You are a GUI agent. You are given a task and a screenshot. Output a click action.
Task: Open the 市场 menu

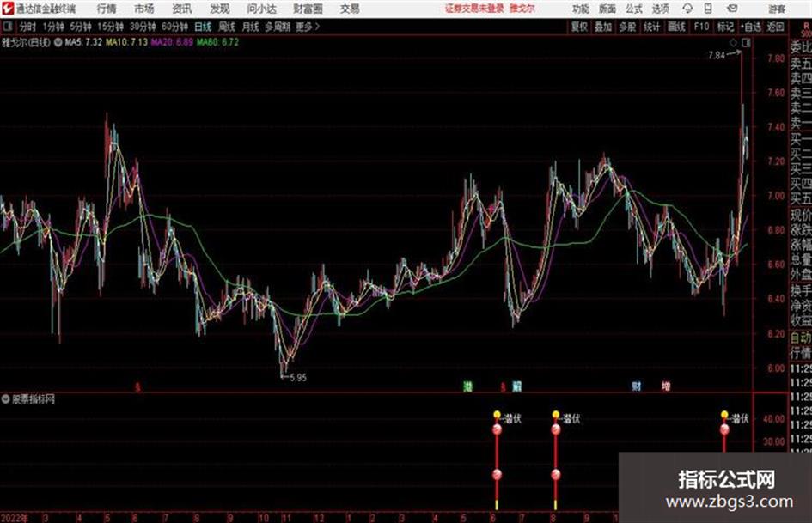click(144, 9)
